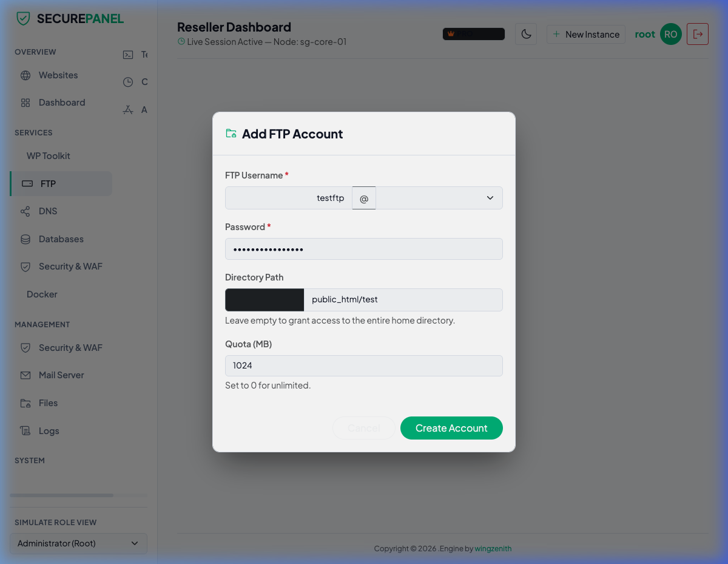Click the 'MANAGEMENT' section header

tap(42, 325)
